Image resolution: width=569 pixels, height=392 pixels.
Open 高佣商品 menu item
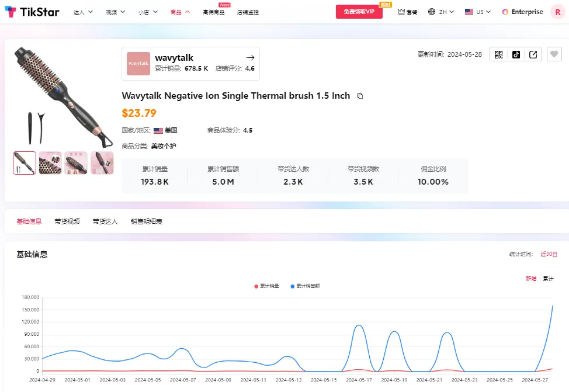(x=214, y=12)
